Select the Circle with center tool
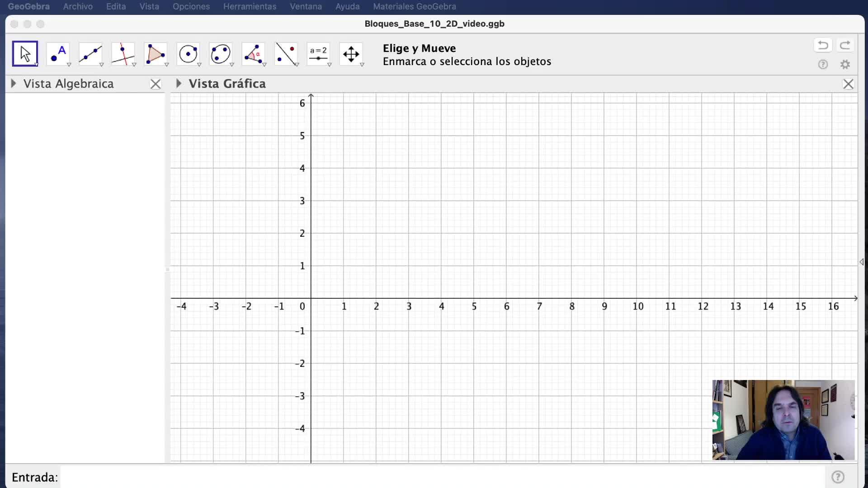The image size is (868, 488). [188, 54]
